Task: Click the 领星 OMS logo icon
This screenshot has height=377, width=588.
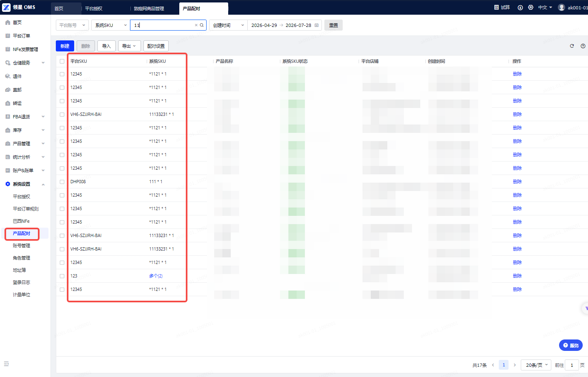Action: [x=6, y=7]
